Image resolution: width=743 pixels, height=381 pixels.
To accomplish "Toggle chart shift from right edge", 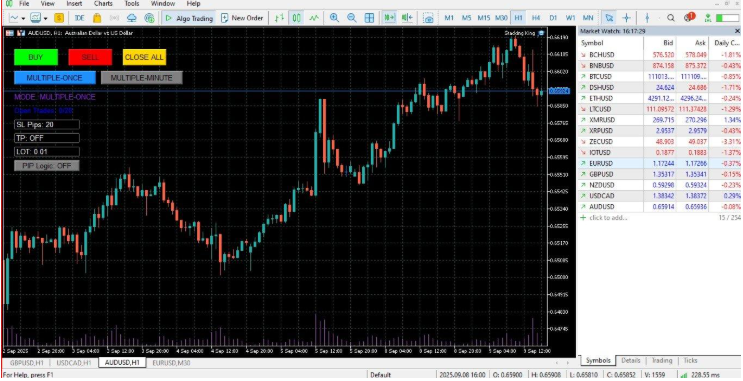I will point(407,18).
